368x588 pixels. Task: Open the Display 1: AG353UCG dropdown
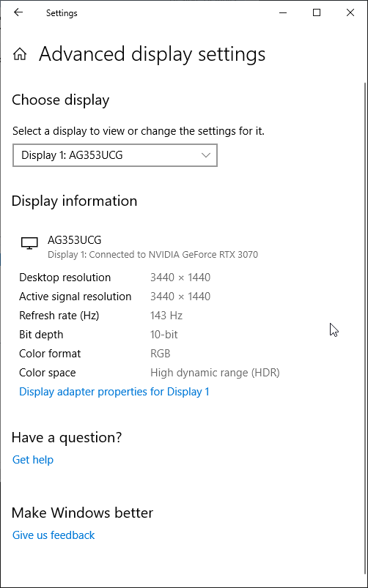(x=115, y=155)
